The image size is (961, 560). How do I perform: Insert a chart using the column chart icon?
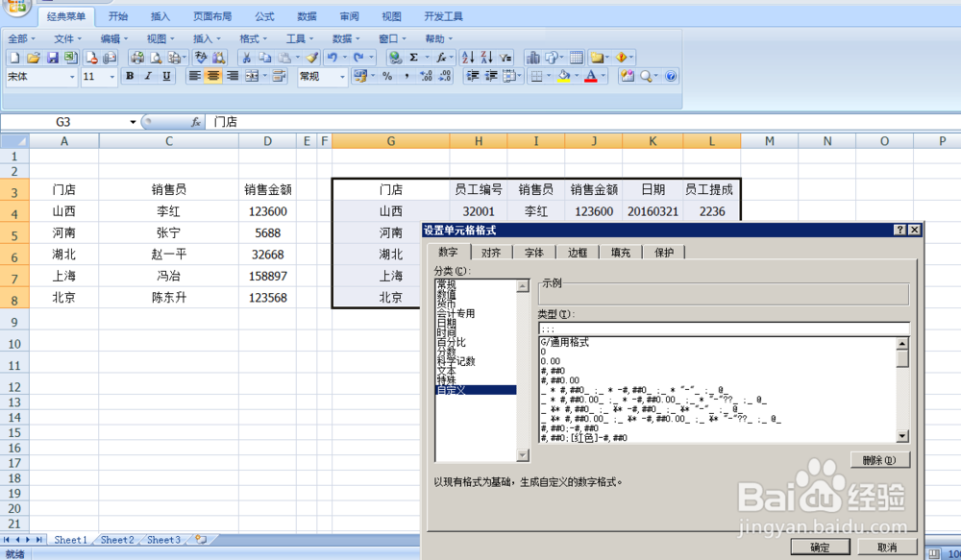click(x=533, y=58)
